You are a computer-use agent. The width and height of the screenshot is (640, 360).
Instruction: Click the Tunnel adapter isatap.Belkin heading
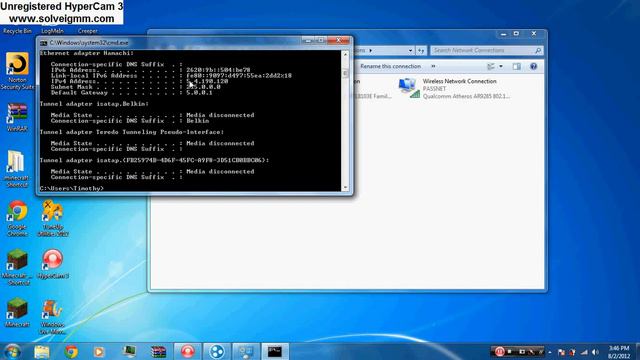coord(94,104)
